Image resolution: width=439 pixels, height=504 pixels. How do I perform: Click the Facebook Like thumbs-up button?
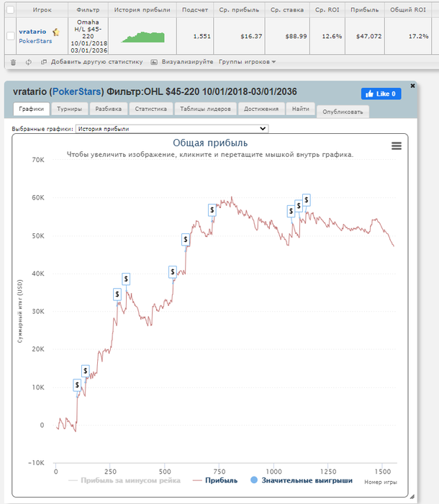381,94
